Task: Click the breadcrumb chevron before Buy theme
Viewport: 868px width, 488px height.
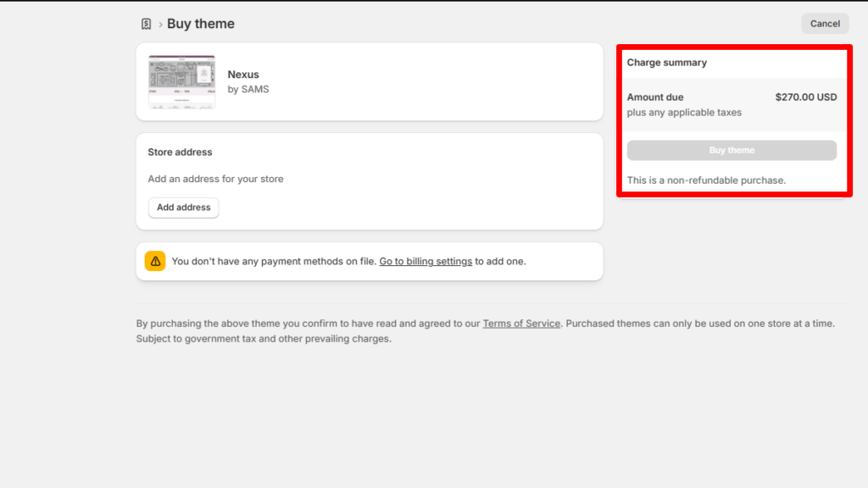Action: tap(160, 25)
